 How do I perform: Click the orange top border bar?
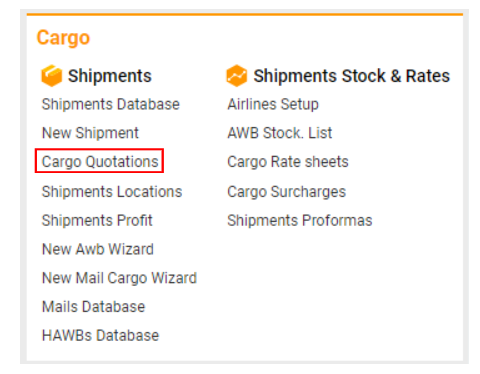[245, 14]
